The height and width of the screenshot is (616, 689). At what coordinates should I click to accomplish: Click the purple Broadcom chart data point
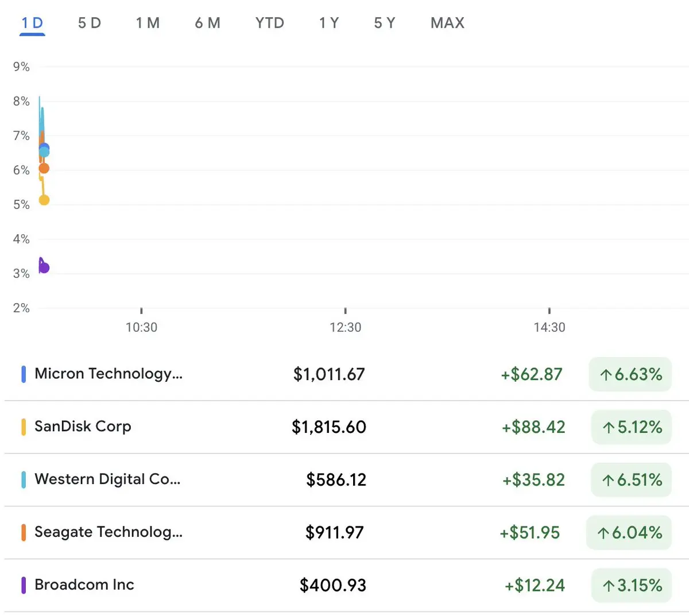coord(44,268)
